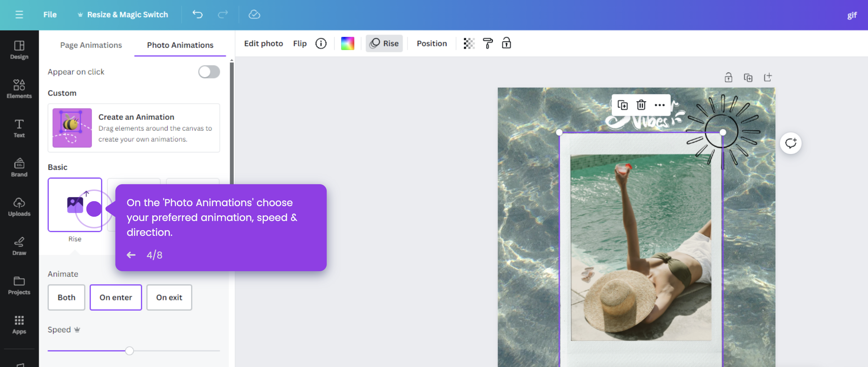Screen dimensions: 868x367
Task: Enable the Appear on click toggle
Action: (209, 72)
